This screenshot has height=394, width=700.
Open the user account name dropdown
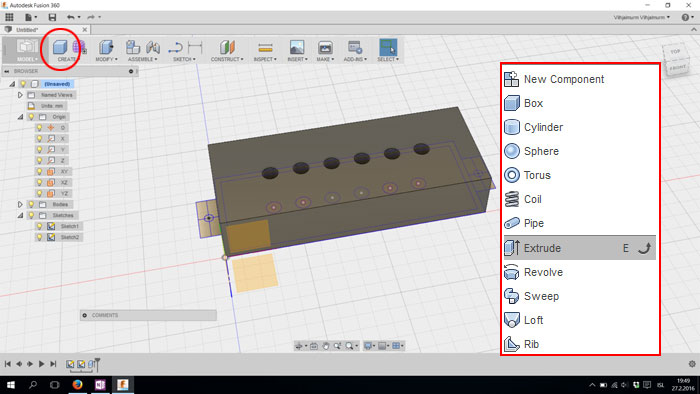[642, 17]
